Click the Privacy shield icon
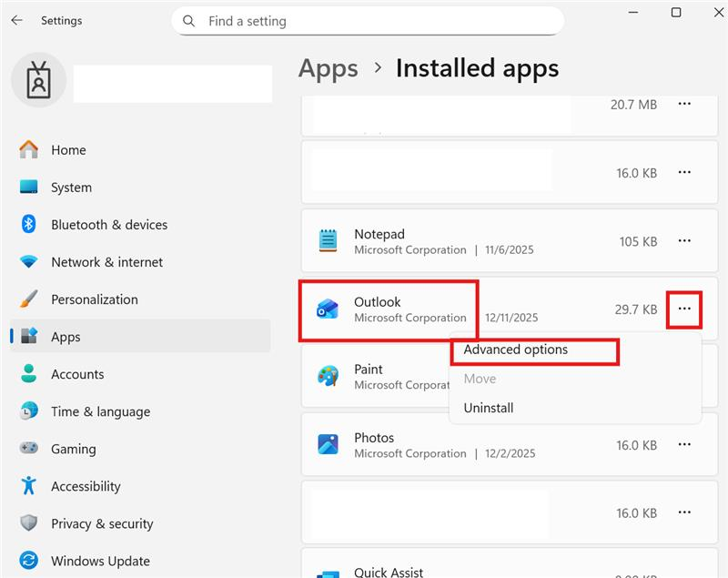The height and width of the screenshot is (578, 728). click(29, 523)
